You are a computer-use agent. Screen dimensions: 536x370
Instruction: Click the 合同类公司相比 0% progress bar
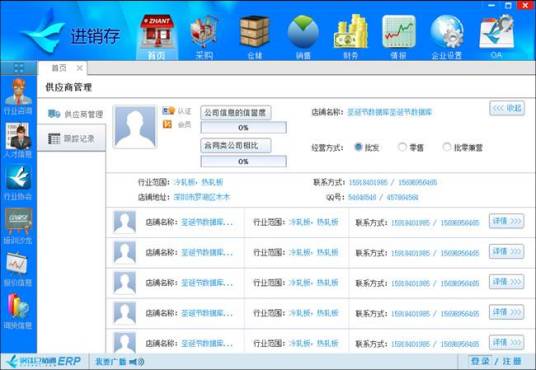pyautogui.click(x=243, y=161)
